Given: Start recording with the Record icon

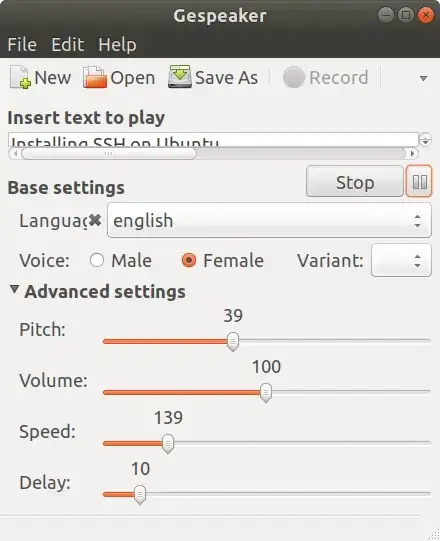Looking at the screenshot, I should point(293,77).
